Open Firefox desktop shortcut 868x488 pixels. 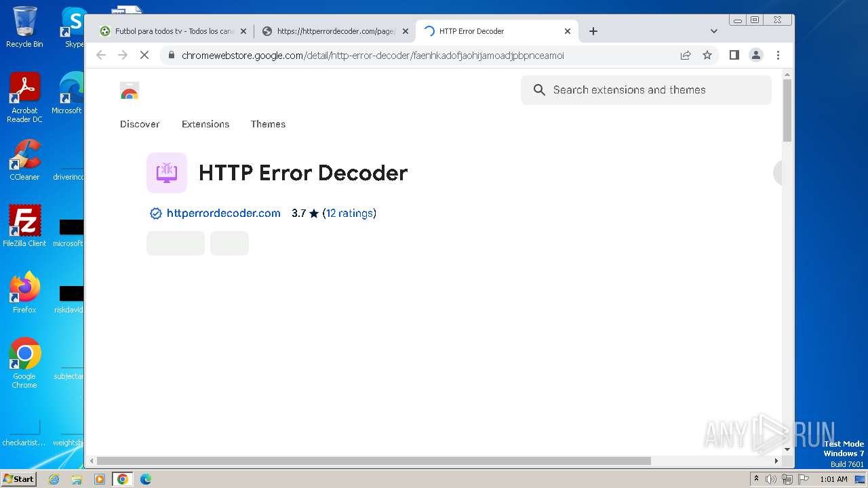point(24,293)
